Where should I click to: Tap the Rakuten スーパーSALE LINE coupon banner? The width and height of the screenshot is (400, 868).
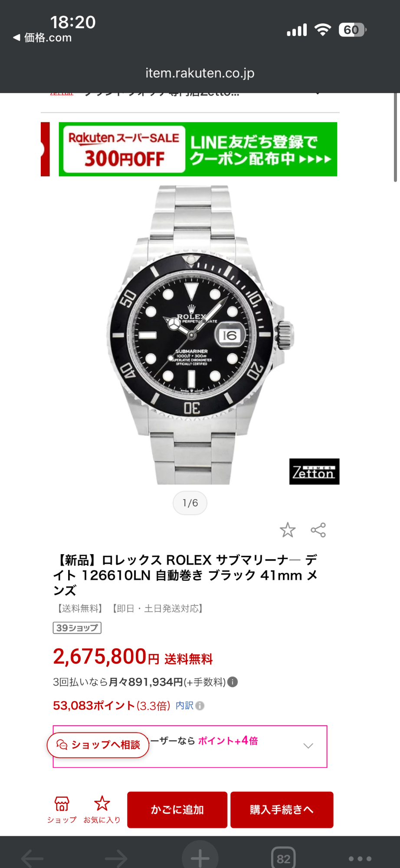(x=198, y=149)
